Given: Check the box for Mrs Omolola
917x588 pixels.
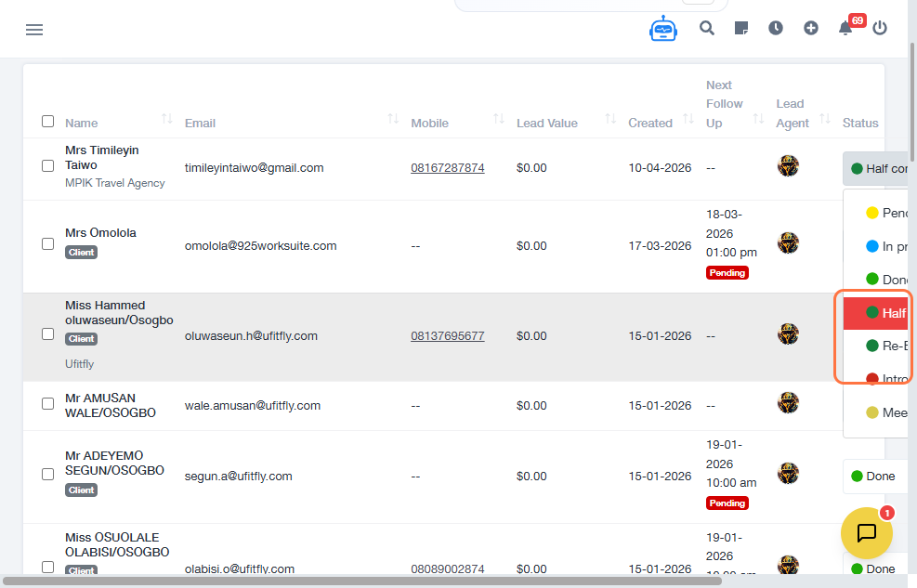Looking at the screenshot, I should coord(48,243).
